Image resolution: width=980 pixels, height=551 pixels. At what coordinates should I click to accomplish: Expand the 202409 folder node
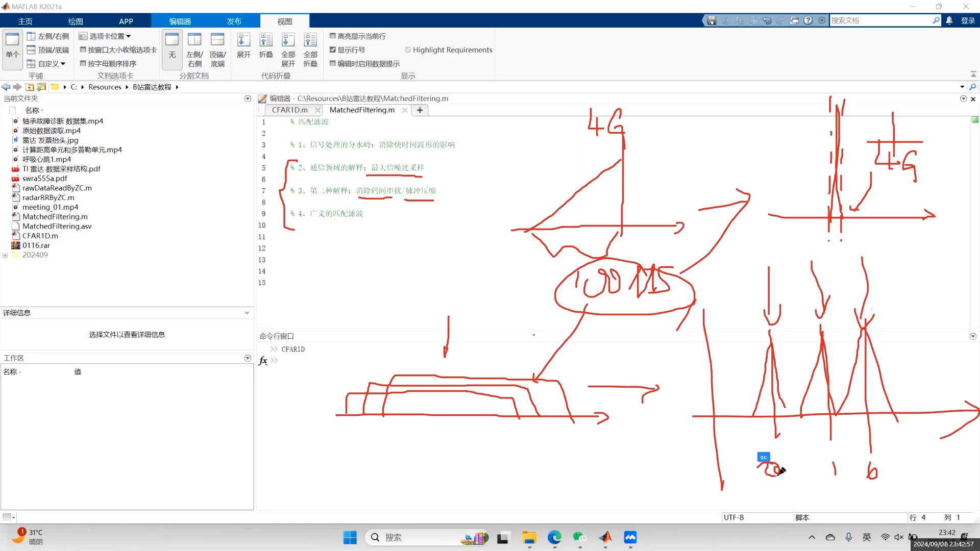click(x=5, y=255)
